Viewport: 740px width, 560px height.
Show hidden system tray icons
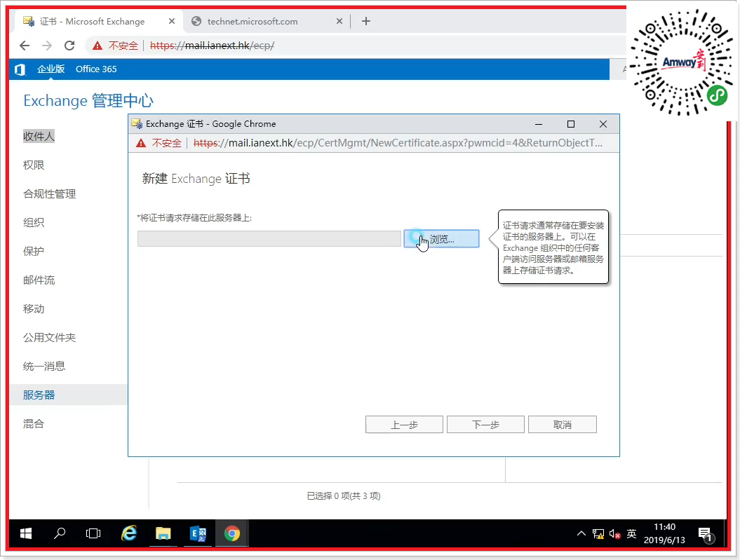point(581,533)
